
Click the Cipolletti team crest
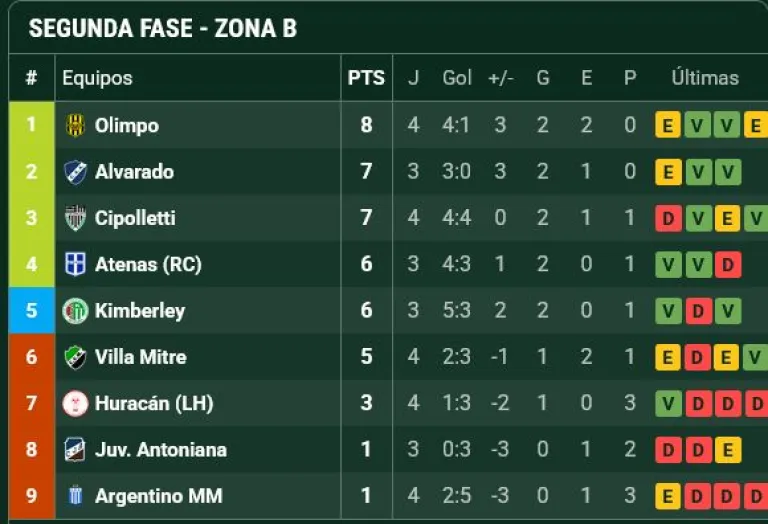[75, 218]
